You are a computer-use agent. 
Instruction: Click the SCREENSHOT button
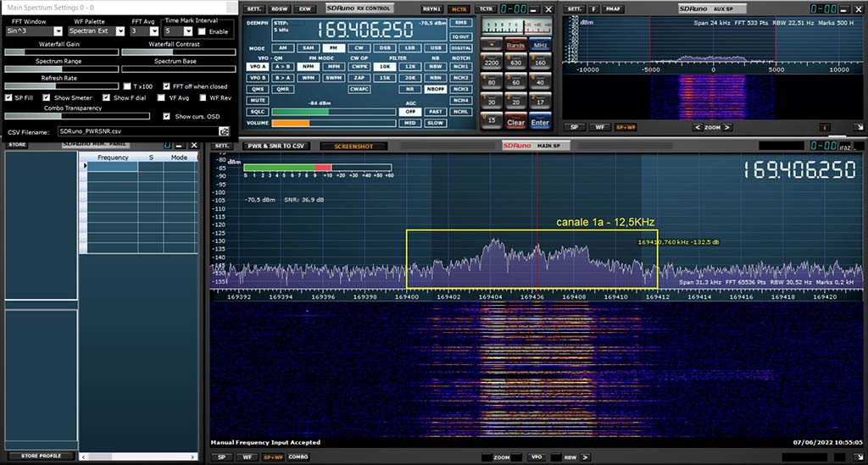coord(353,147)
